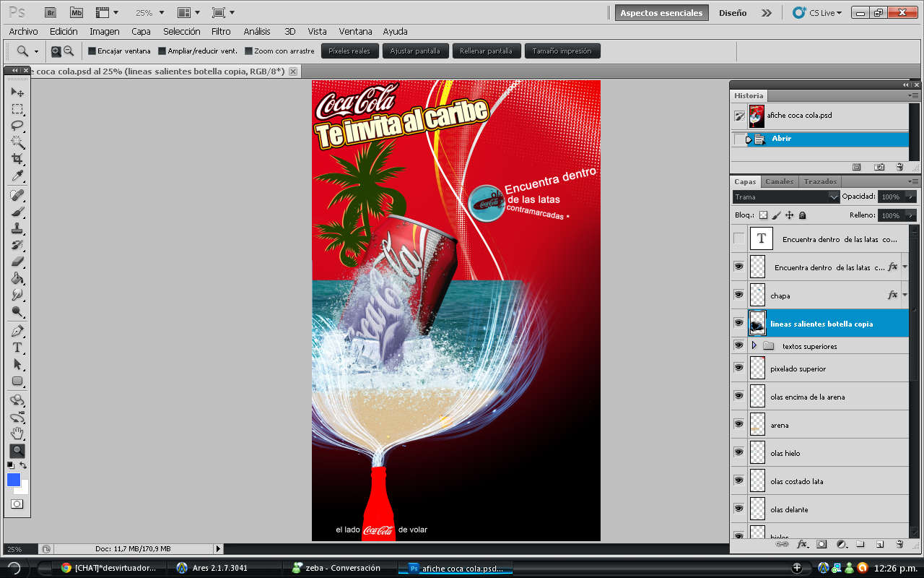
Task: Open the Filtro menu
Action: (x=222, y=32)
